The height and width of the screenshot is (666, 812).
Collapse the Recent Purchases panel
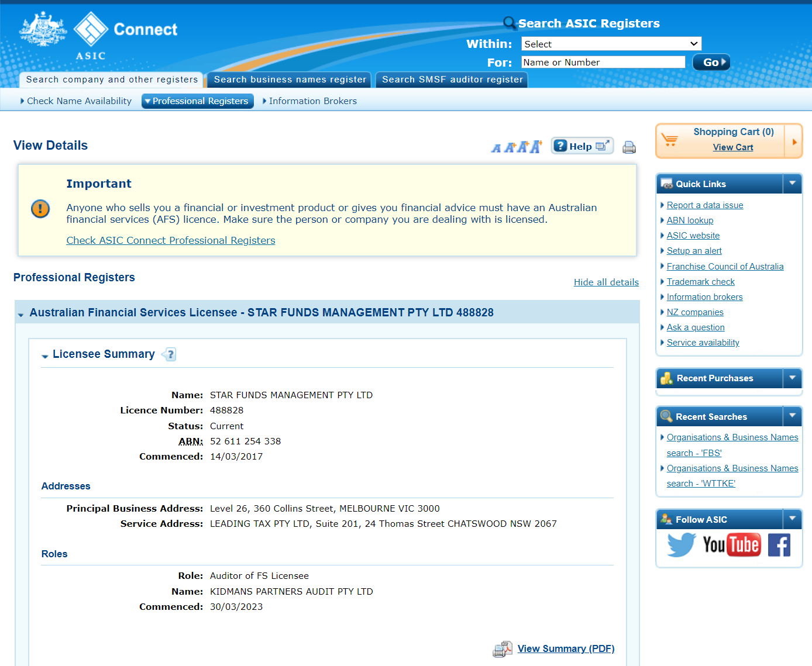[x=792, y=378]
